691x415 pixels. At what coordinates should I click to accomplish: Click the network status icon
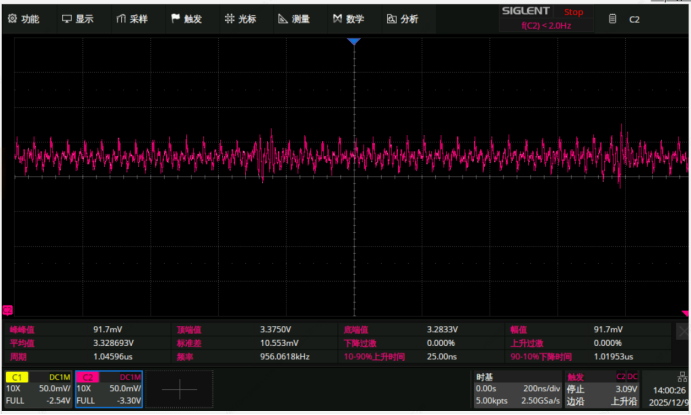(682, 377)
